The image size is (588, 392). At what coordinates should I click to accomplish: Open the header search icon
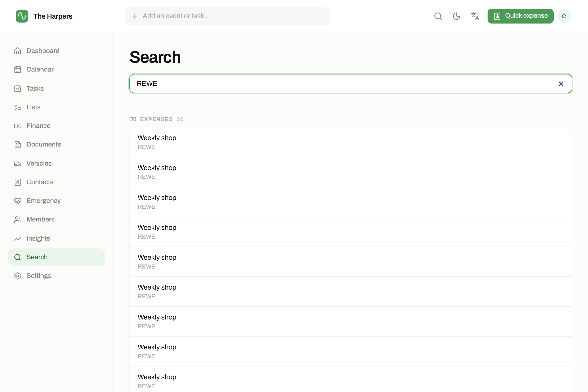438,16
